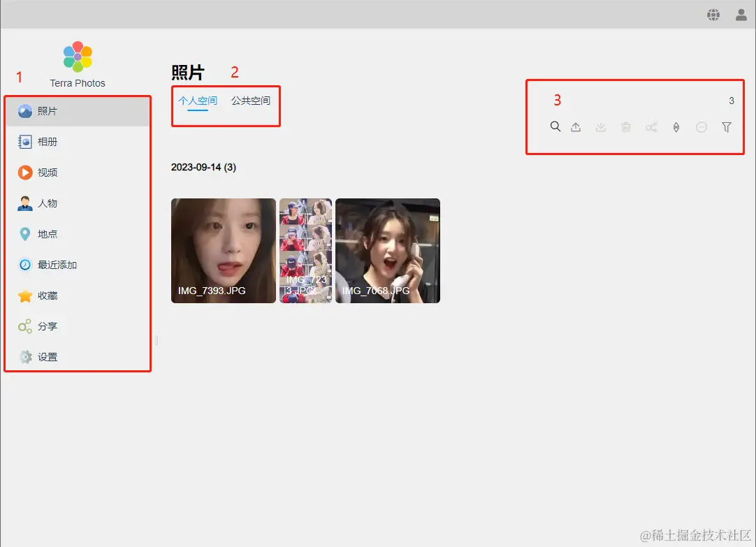Click the search magnifier icon

click(555, 126)
